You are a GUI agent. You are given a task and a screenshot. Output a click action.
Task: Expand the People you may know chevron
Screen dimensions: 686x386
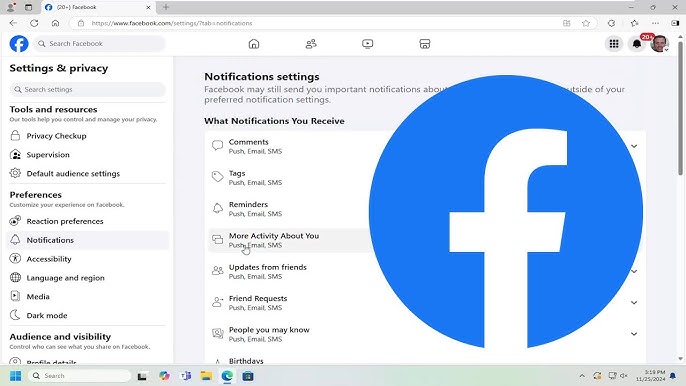pos(634,334)
